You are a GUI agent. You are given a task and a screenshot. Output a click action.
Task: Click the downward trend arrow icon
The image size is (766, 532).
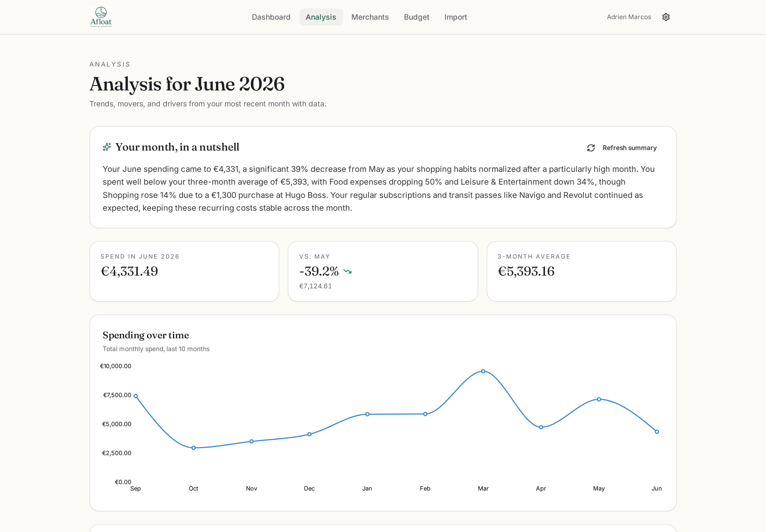coord(347,271)
